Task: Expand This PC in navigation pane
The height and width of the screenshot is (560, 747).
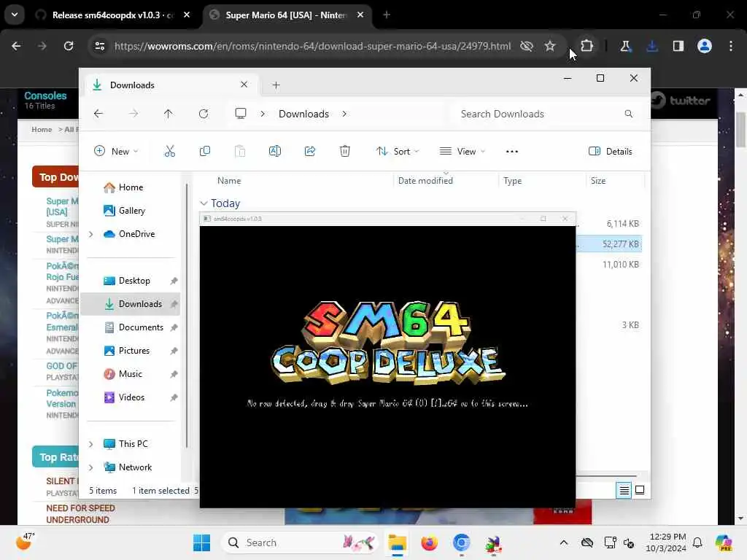Action: pos(90,444)
